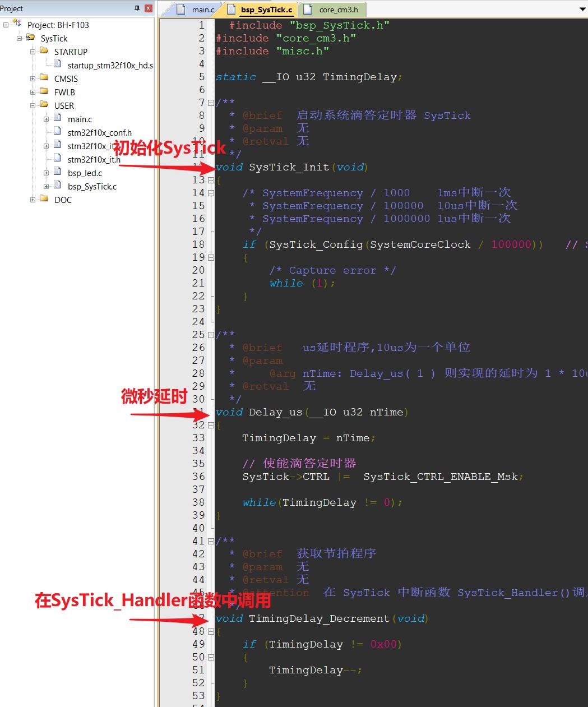Click the DOC folder icon

click(x=44, y=200)
